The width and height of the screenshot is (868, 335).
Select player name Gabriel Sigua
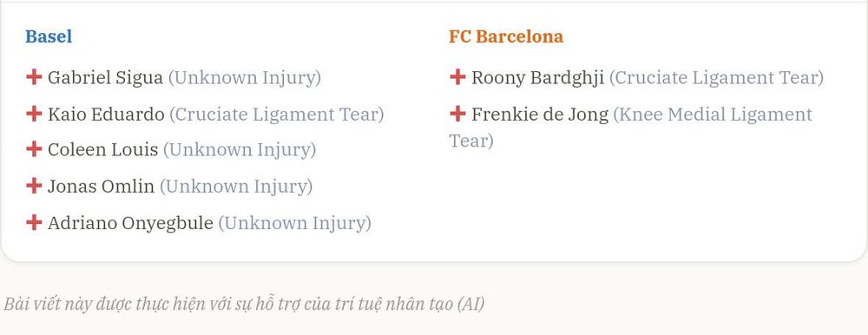click(x=105, y=77)
